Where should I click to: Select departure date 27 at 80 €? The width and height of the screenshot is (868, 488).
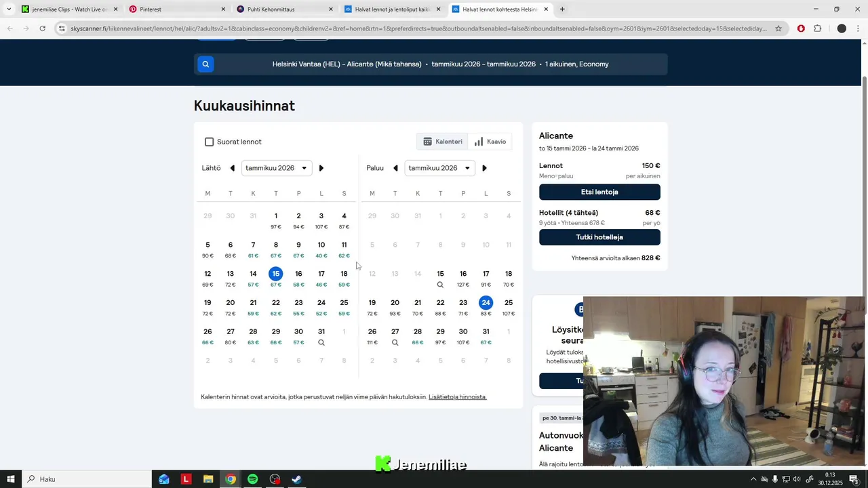(231, 336)
